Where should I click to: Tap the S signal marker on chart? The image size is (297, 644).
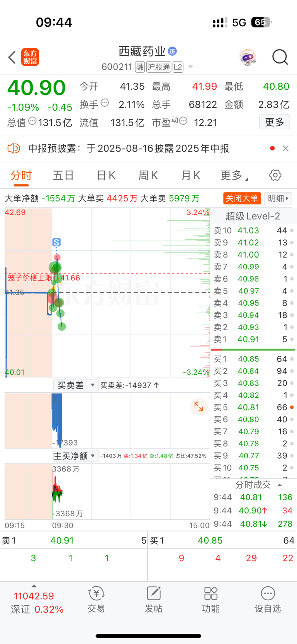56,243
